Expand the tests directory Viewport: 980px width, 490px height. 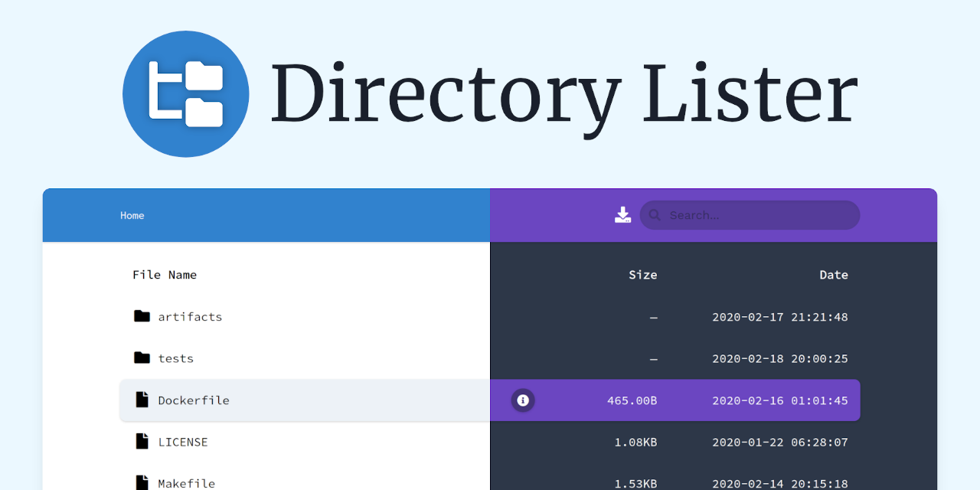(x=176, y=358)
